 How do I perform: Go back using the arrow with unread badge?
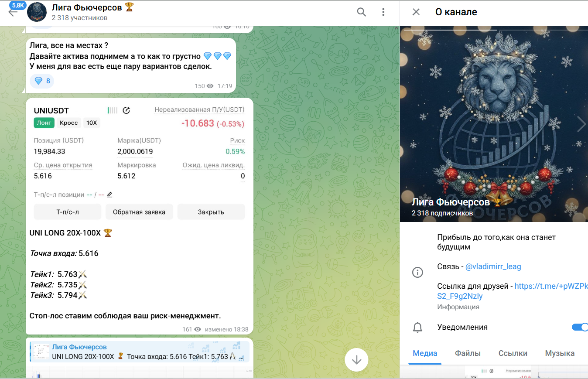13,11
